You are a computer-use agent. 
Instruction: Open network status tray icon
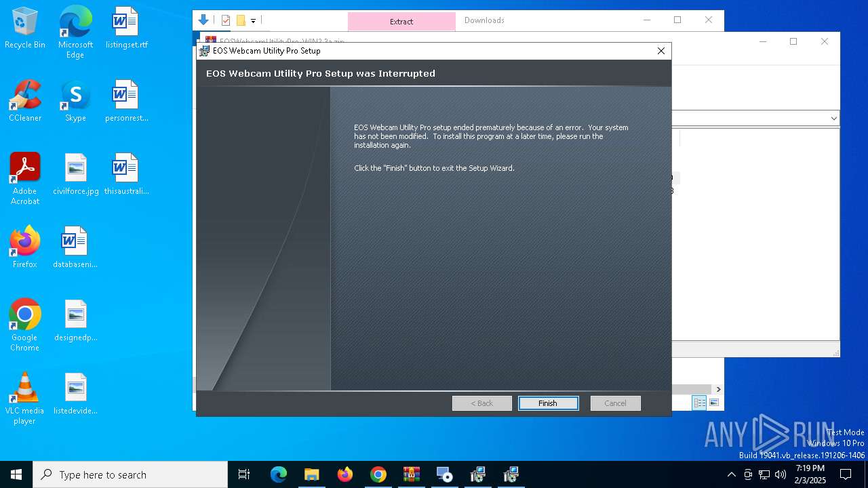click(764, 474)
